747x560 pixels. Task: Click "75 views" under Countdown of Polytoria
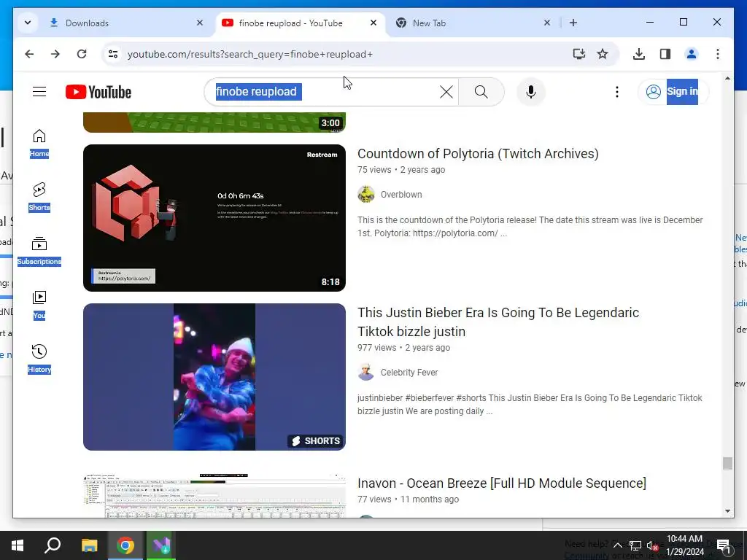[x=374, y=170]
